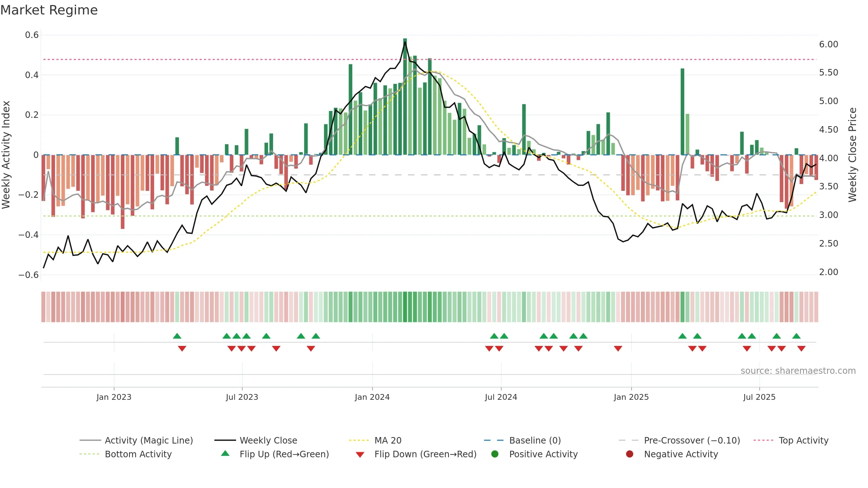Click the 5.00 price axis tick
The width and height of the screenshot is (868, 488).
(x=829, y=101)
